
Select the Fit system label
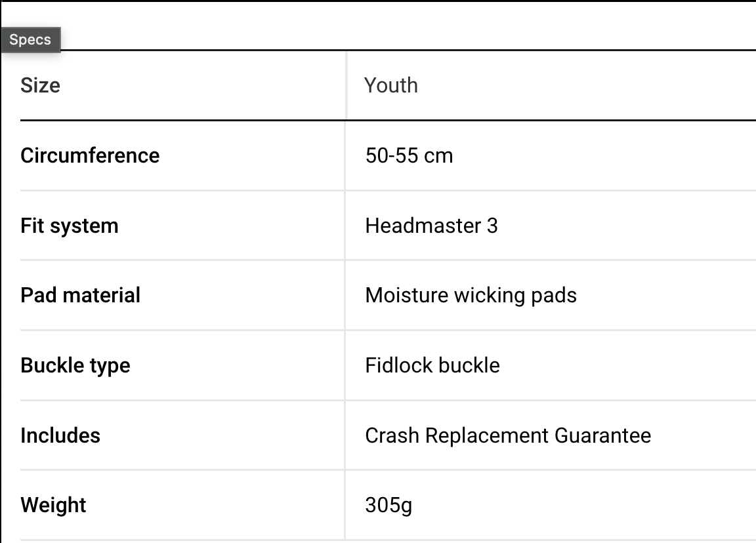pos(70,226)
